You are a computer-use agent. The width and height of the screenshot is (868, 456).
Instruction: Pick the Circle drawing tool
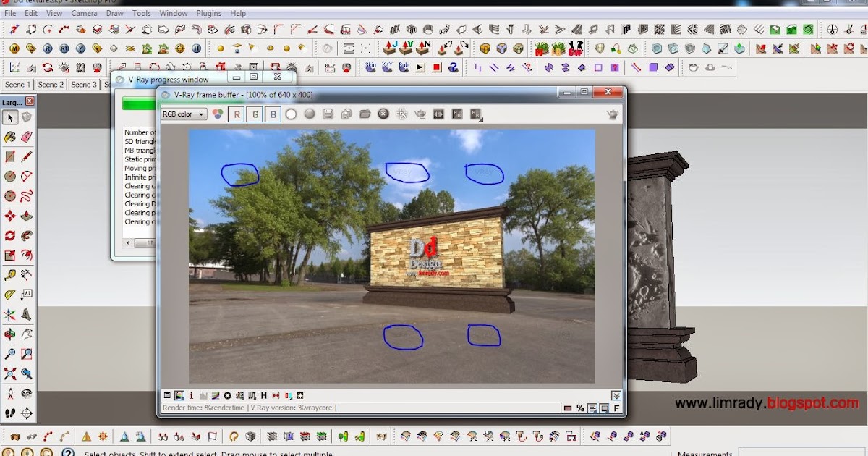(x=10, y=176)
